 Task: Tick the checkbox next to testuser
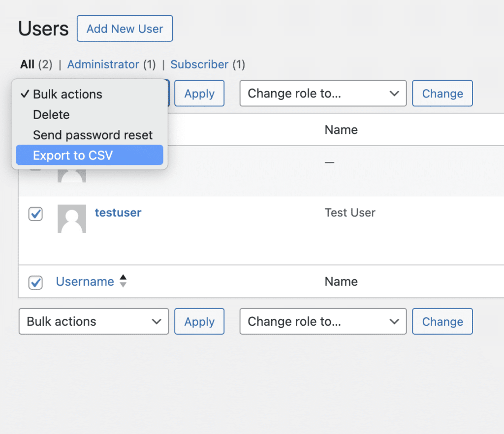point(35,214)
